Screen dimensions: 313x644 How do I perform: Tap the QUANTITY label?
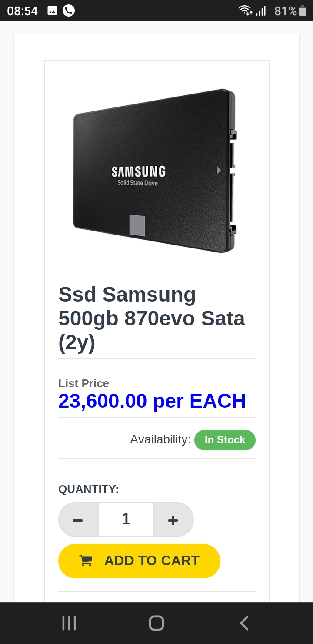(89, 489)
